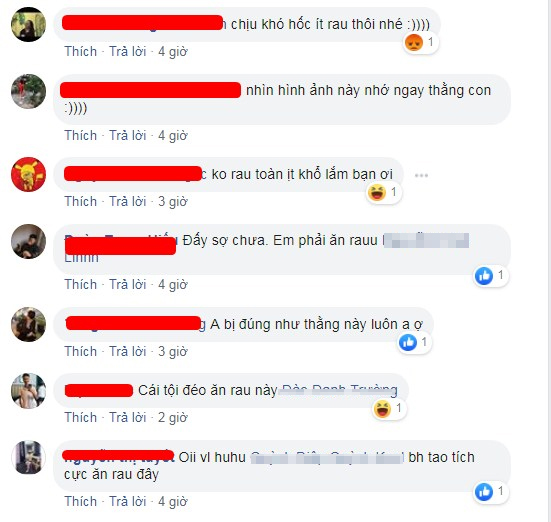Open the three-dot options menu beside the third comment

421,175
